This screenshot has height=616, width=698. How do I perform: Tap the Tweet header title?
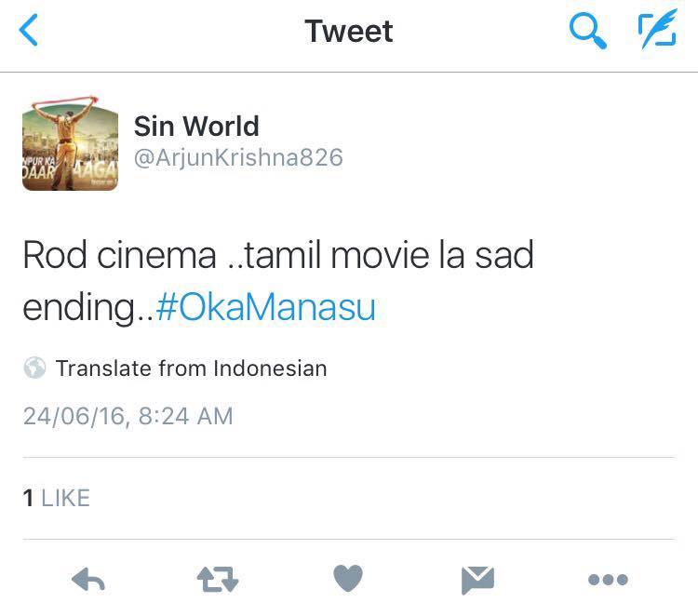tap(349, 31)
